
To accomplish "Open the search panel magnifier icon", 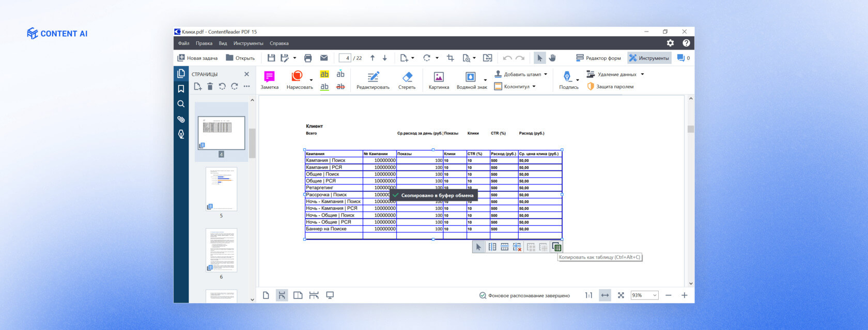I will pyautogui.click(x=181, y=104).
